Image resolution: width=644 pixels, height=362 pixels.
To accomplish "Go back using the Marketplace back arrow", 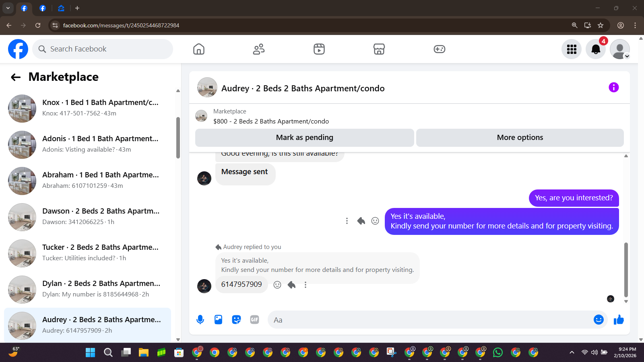I will pos(16,77).
